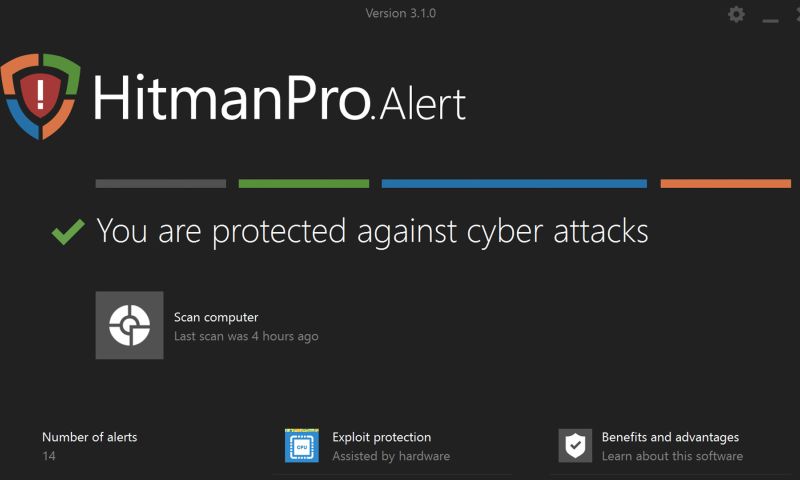Open the Exploit protection label
The image size is (800, 480).
pos(381,437)
